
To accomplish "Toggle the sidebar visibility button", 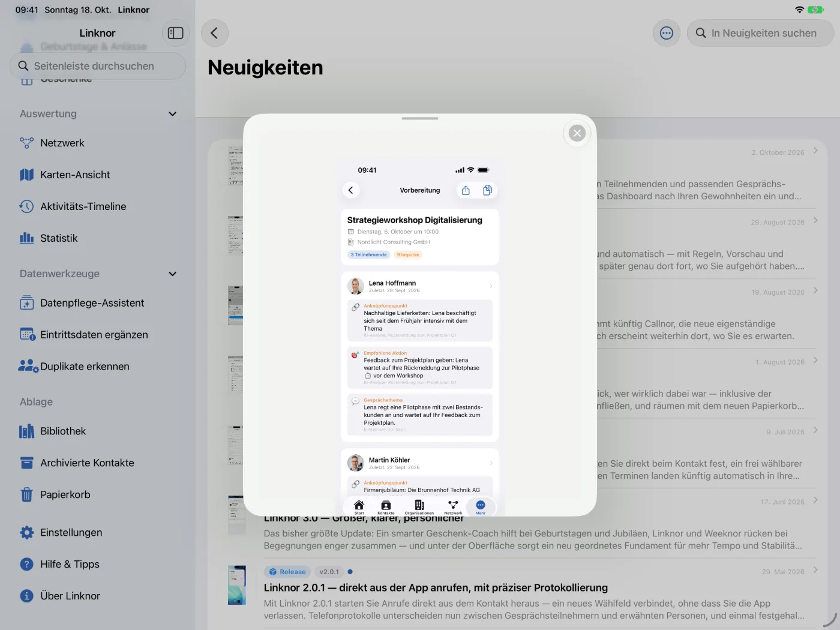I will [175, 33].
